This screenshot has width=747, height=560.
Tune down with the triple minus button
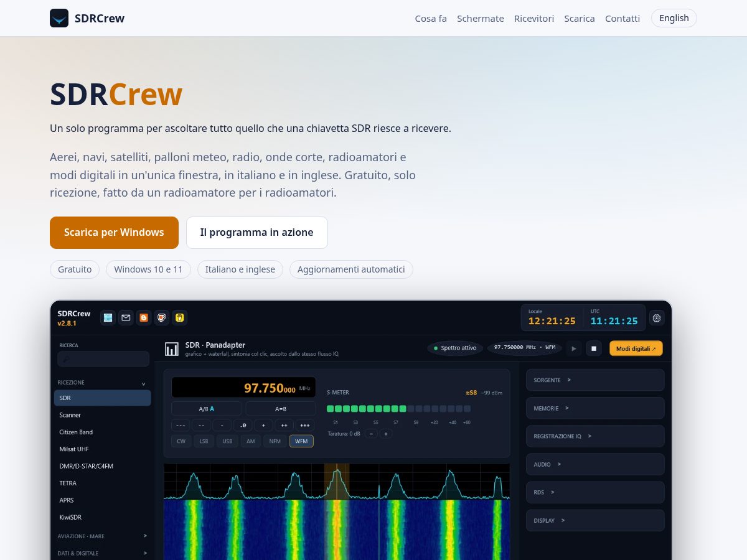[181, 426]
